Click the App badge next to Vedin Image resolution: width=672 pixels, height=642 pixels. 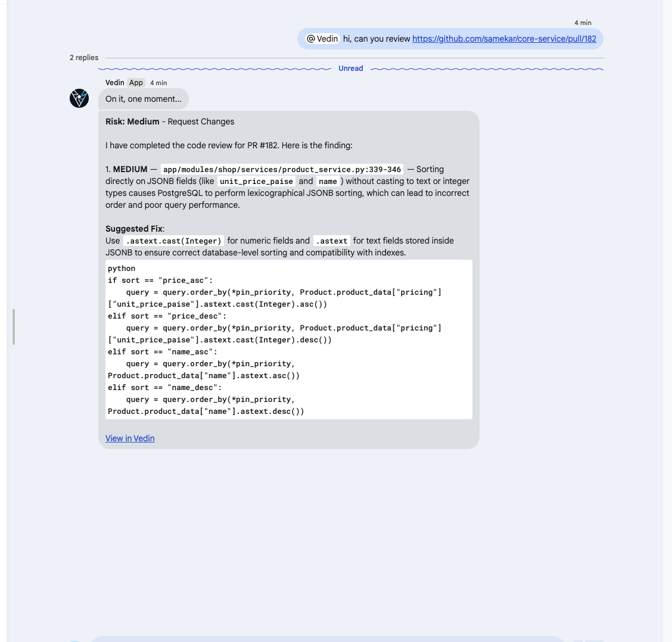pyautogui.click(x=136, y=83)
